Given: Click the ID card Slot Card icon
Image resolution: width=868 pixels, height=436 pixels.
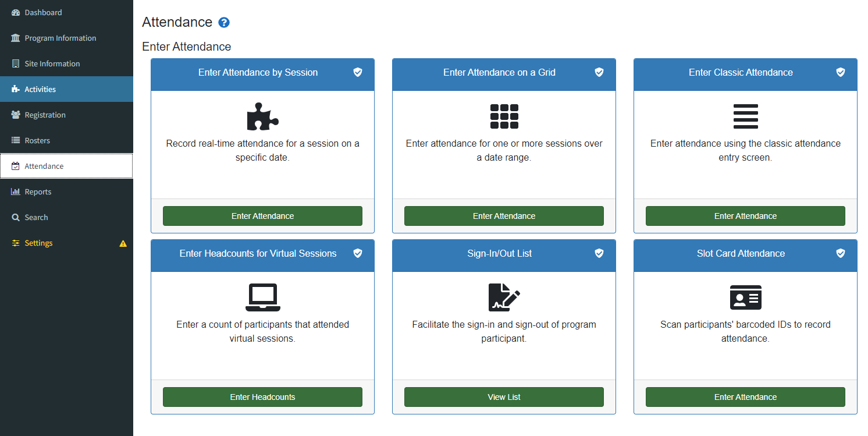Looking at the screenshot, I should [745, 297].
